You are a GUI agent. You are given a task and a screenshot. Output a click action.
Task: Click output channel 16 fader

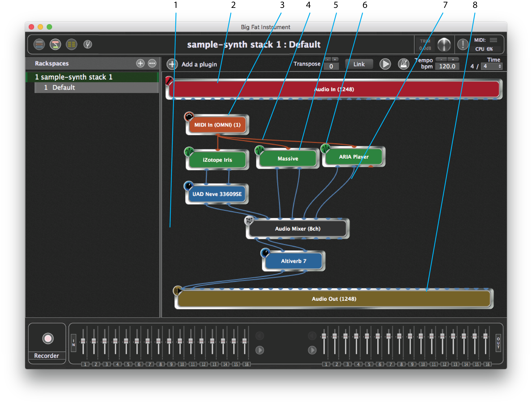486,336
